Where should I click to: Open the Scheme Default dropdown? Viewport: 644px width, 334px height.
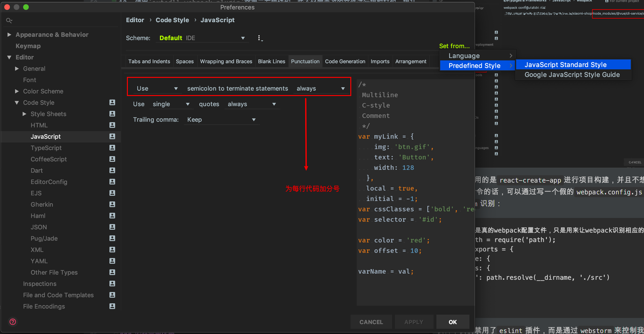[202, 38]
